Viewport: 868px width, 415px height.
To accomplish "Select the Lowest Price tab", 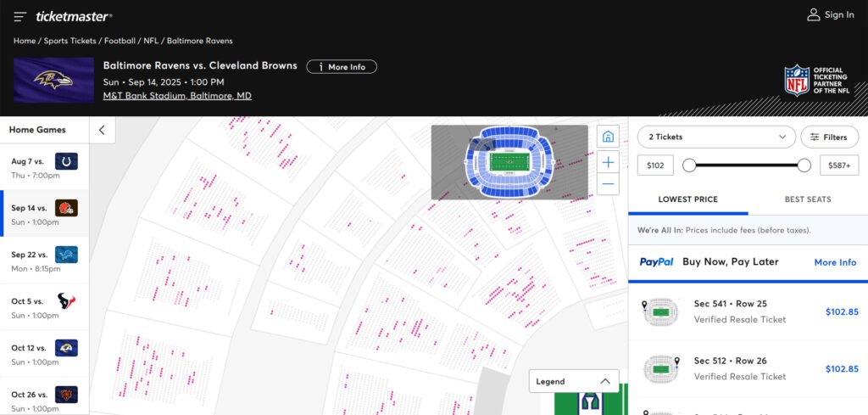I will (687, 199).
